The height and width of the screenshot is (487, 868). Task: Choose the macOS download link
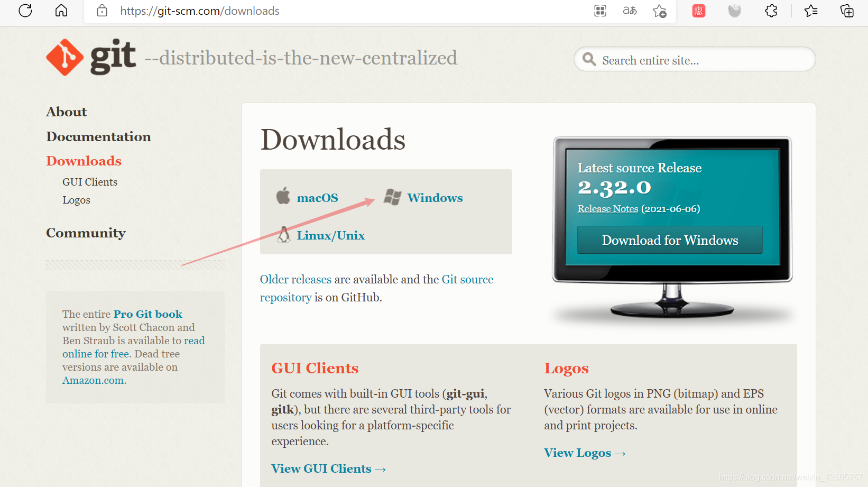coord(317,198)
